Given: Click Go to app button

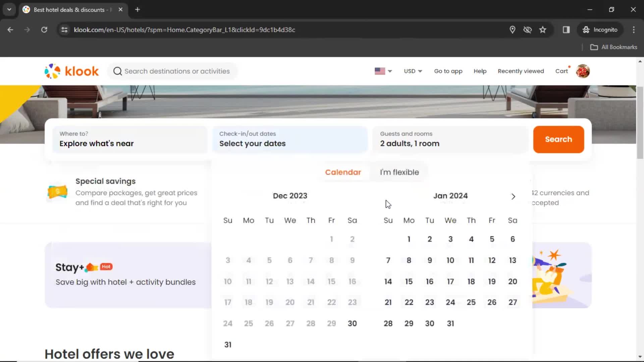Looking at the screenshot, I should (x=448, y=71).
